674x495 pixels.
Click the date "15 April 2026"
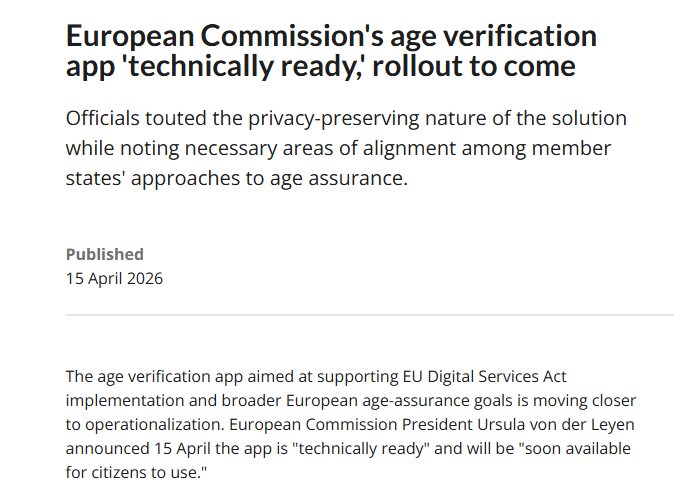pyautogui.click(x=114, y=278)
